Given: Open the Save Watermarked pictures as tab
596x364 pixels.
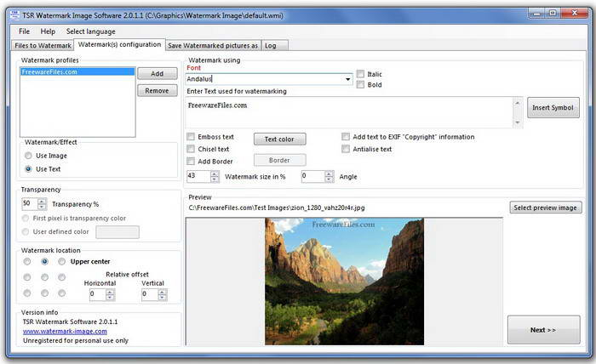Looking at the screenshot, I should [x=213, y=46].
